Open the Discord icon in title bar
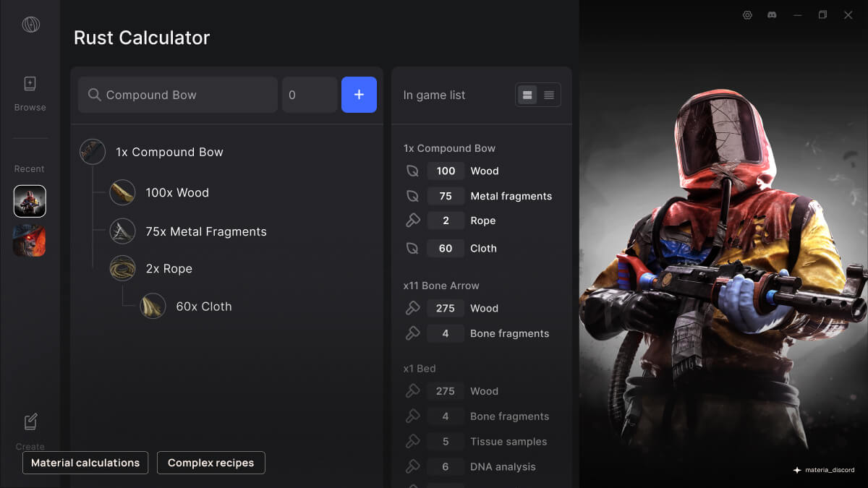The height and width of the screenshot is (488, 868). tap(772, 15)
